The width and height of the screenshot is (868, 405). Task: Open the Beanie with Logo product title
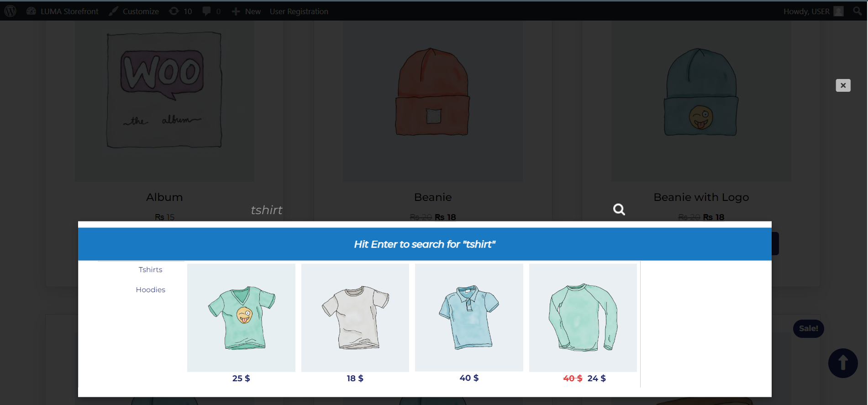click(x=701, y=197)
